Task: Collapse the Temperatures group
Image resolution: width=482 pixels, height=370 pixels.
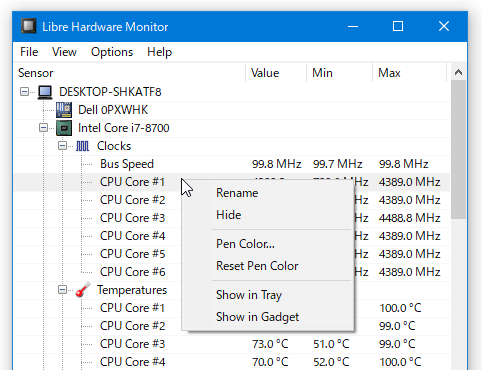Action: pos(62,290)
